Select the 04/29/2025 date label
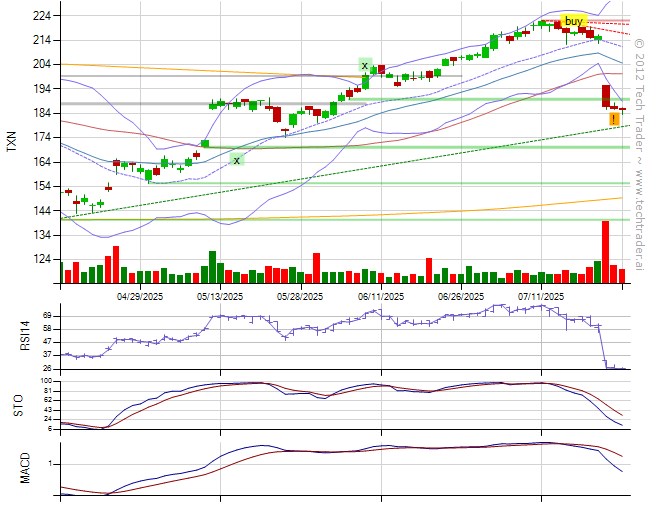 point(140,297)
